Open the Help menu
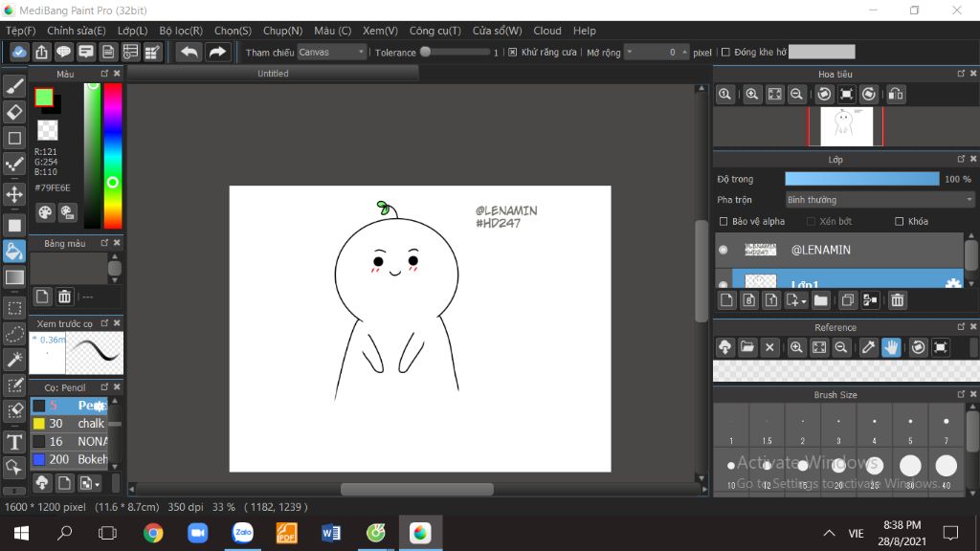The width and height of the screenshot is (980, 551). point(585,31)
